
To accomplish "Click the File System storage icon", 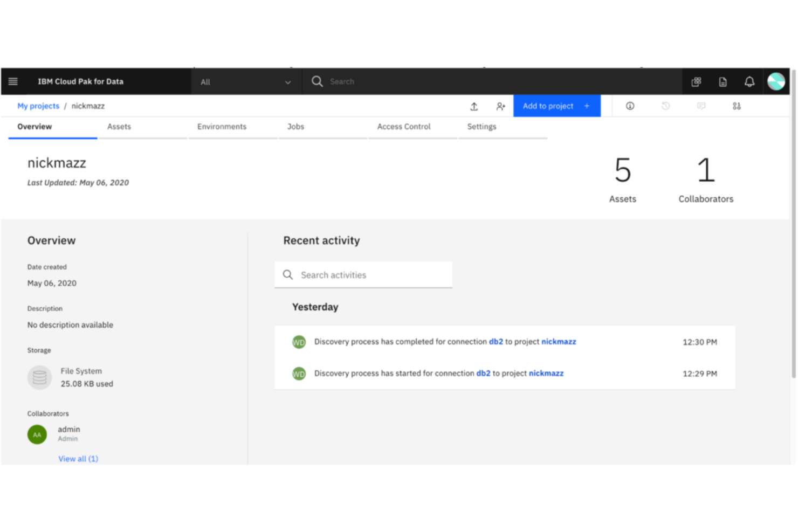I will [x=39, y=377].
